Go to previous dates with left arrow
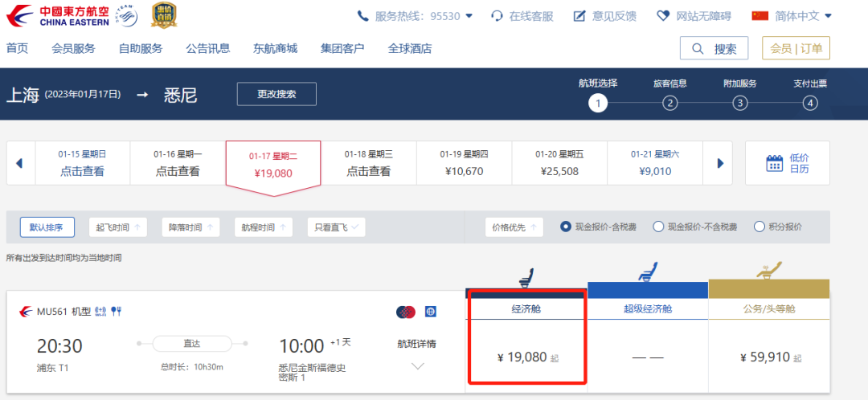The image size is (868, 400). point(19,163)
